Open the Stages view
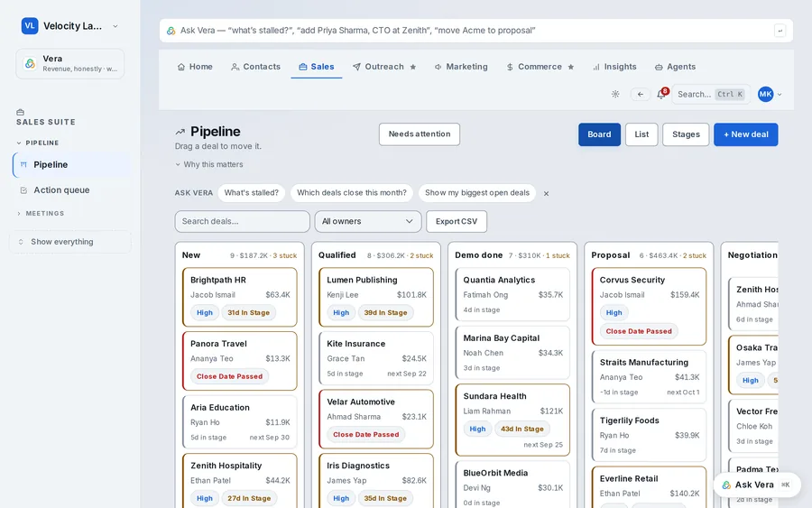The image size is (812, 508). [686, 134]
